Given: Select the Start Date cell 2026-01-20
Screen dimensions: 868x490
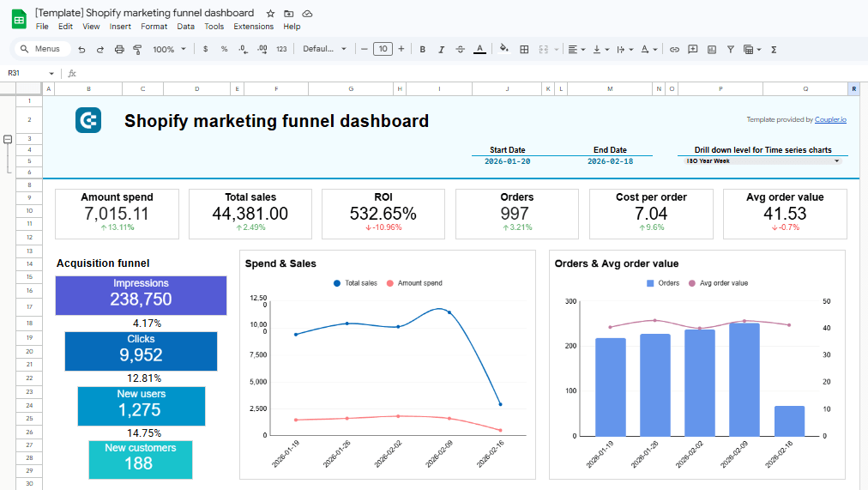Looking at the screenshot, I should [x=507, y=161].
